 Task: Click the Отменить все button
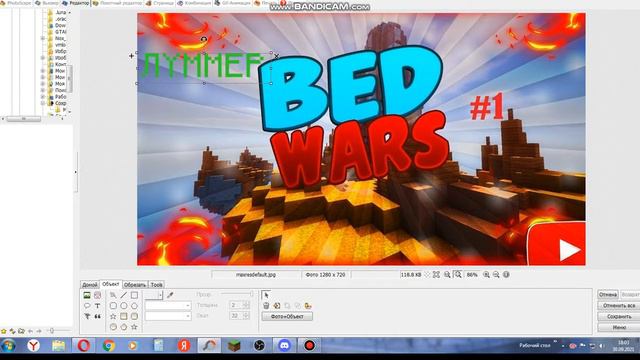(619, 305)
